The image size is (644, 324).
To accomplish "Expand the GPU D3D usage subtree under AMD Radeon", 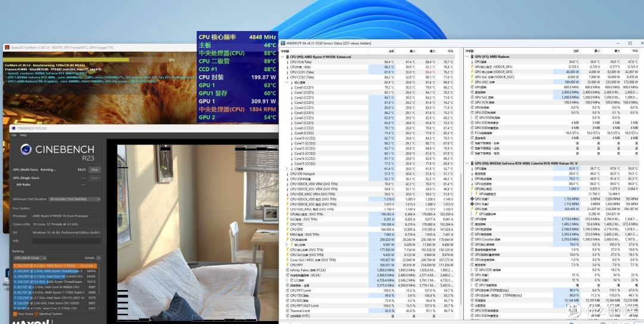I will pyautogui.click(x=472, y=118).
